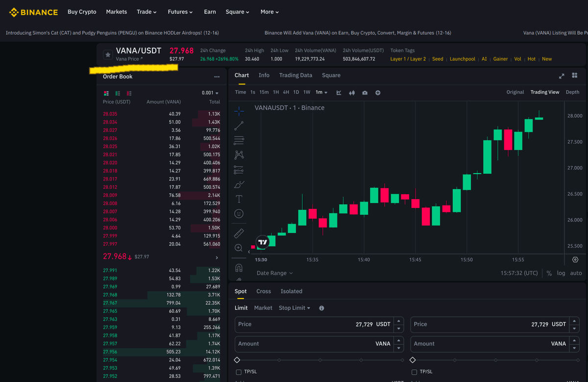Expand the Trade menu
The width and height of the screenshot is (588, 382).
pos(147,12)
